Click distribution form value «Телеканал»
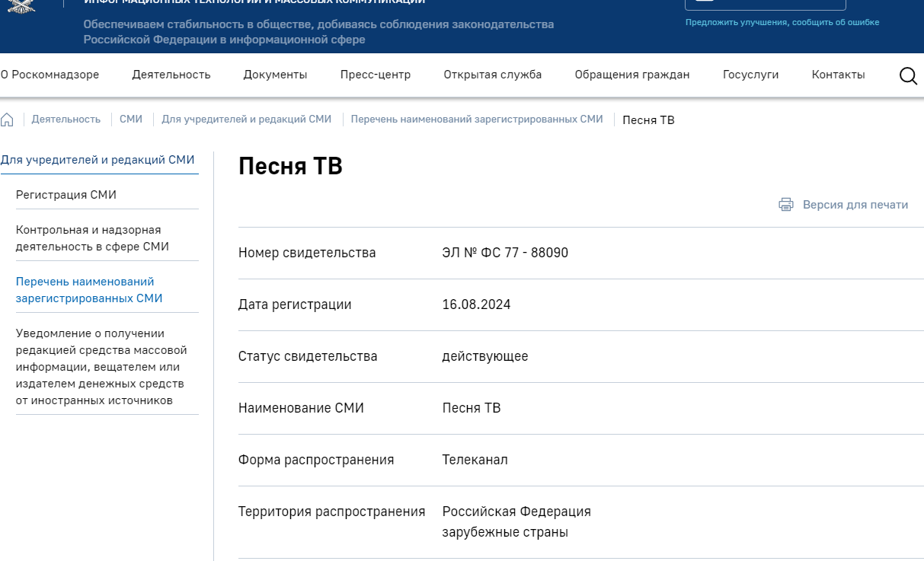The height and width of the screenshot is (561, 924). coord(475,460)
